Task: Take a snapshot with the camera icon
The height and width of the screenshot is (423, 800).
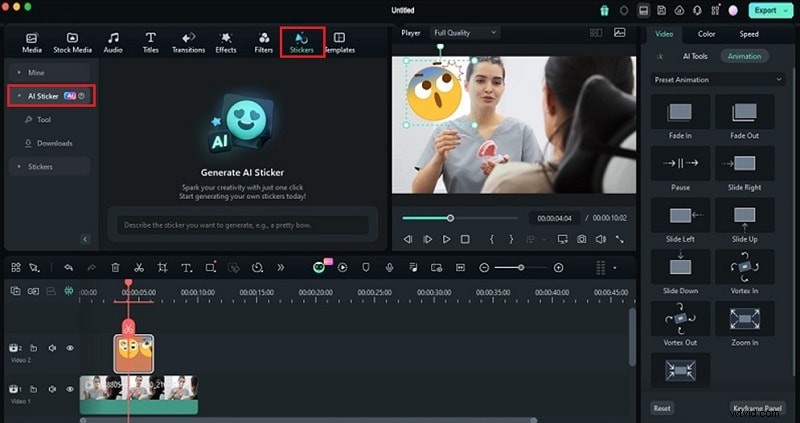Action: click(582, 239)
